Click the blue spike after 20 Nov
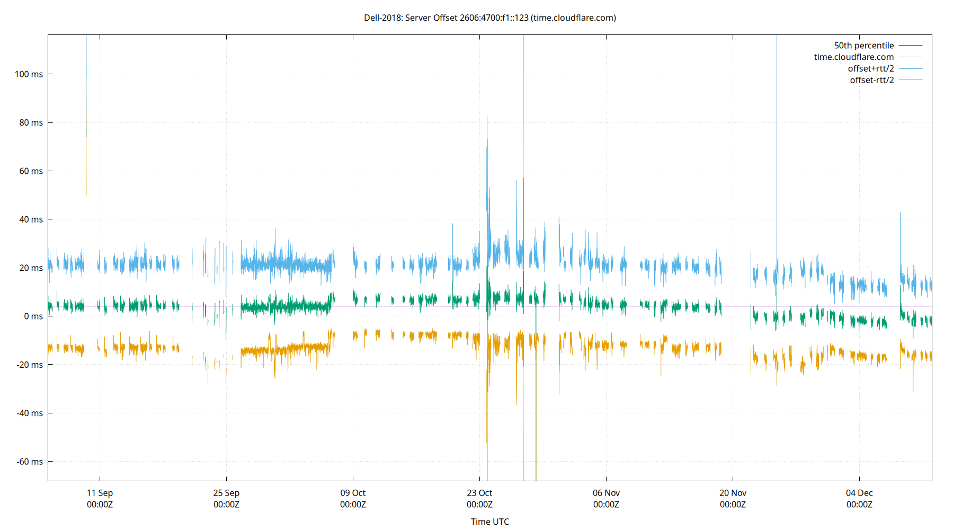 777,159
